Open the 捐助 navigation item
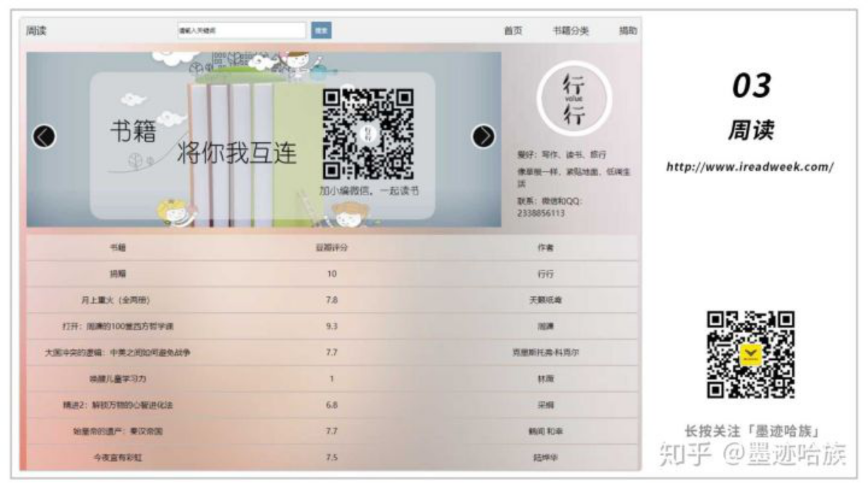This screenshot has height=488, width=868. pyautogui.click(x=628, y=30)
